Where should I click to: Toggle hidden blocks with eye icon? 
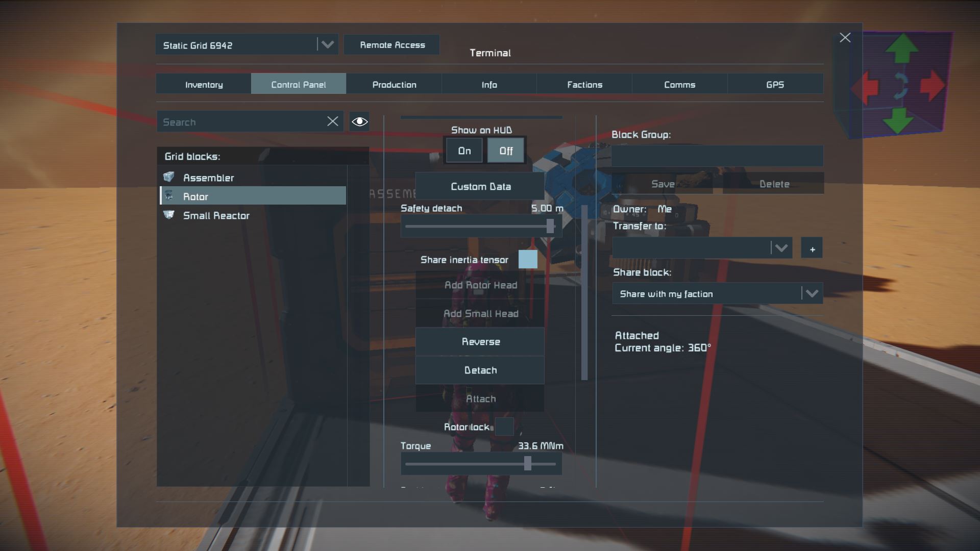[359, 121]
